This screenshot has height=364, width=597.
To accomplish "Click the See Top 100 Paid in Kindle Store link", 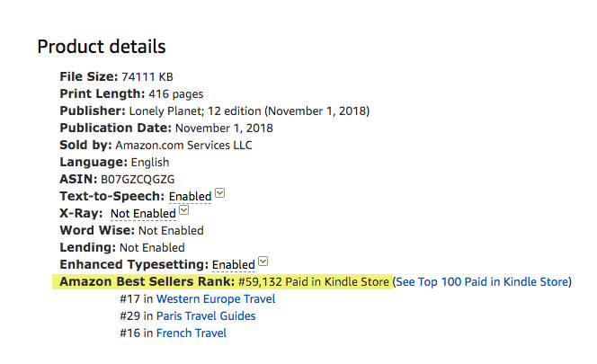I will 483,281.
